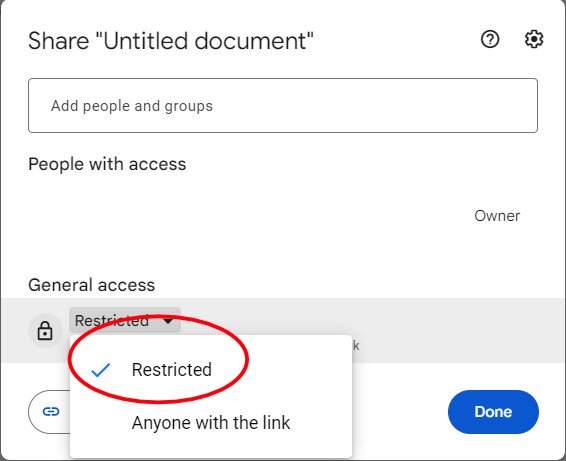
Task: Click the Restricted dropdown chip label
Action: 112,321
